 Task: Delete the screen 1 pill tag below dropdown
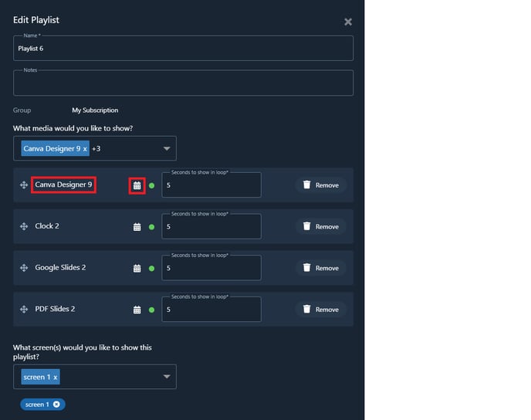[x=56, y=404]
